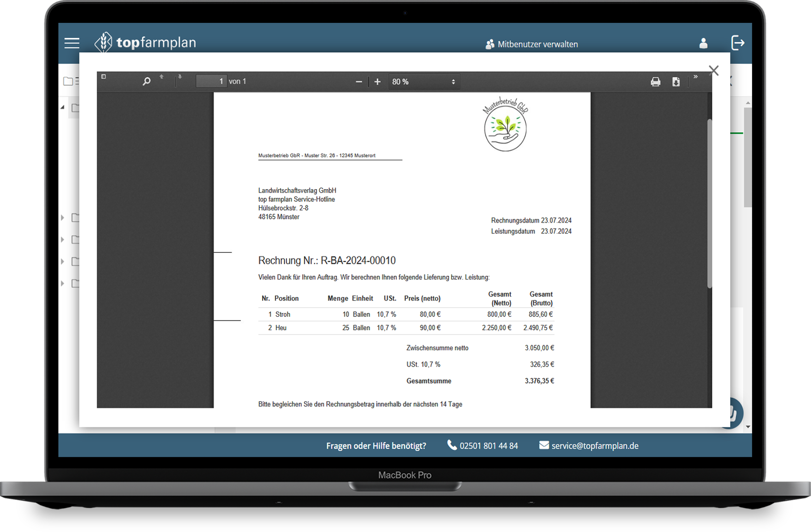Screen dimensions: 811x532
Task: Click the 'Rechnung Nr.: R-BA-2024-00010' heading
Action: coord(327,261)
